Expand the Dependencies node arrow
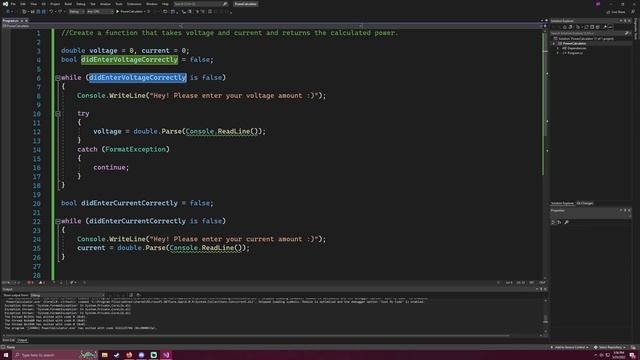 558,48
